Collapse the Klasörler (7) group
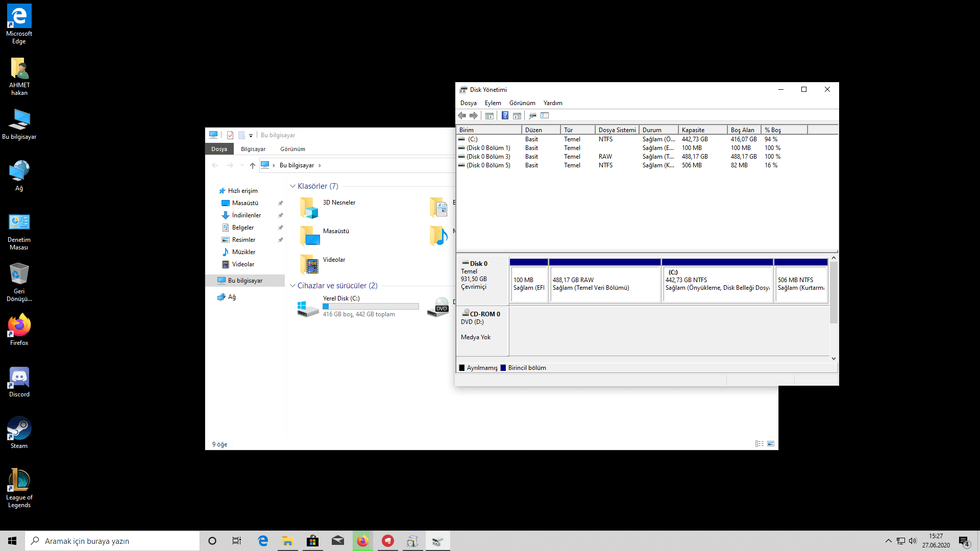The width and height of the screenshot is (980, 551). coord(292,186)
